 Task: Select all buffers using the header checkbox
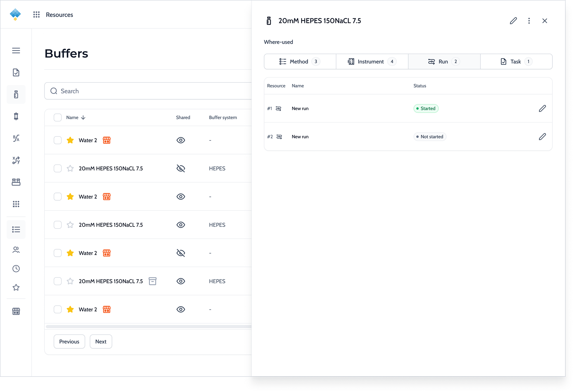pos(58,117)
